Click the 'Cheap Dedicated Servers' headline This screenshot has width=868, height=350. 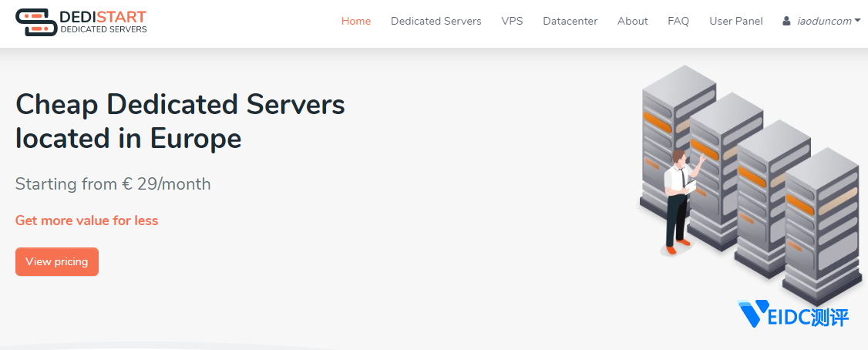click(180, 105)
